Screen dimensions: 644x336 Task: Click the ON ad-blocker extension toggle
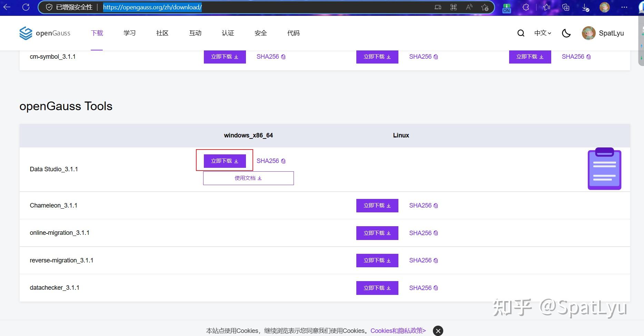(506, 8)
